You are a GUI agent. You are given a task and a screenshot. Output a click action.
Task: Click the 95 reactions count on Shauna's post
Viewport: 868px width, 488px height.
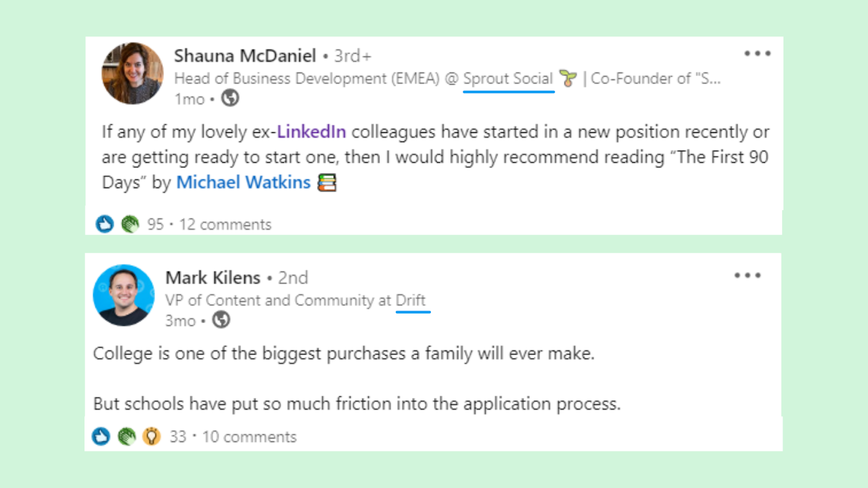[156, 224]
